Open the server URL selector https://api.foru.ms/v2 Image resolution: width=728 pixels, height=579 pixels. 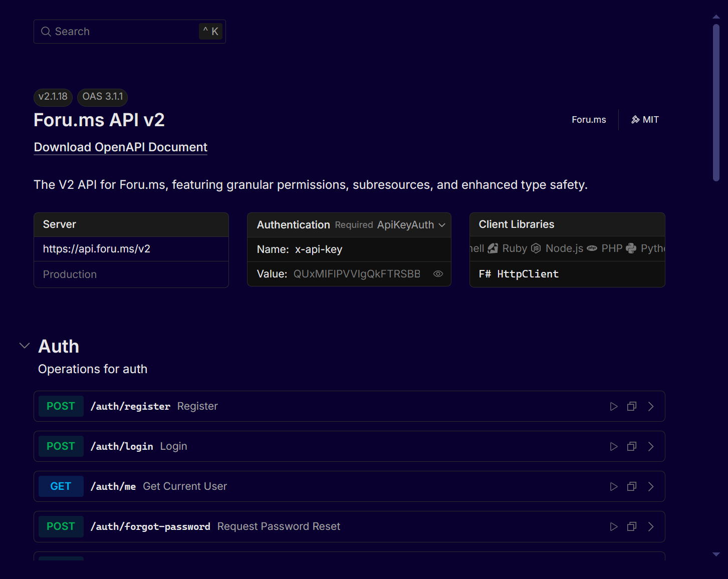point(131,249)
